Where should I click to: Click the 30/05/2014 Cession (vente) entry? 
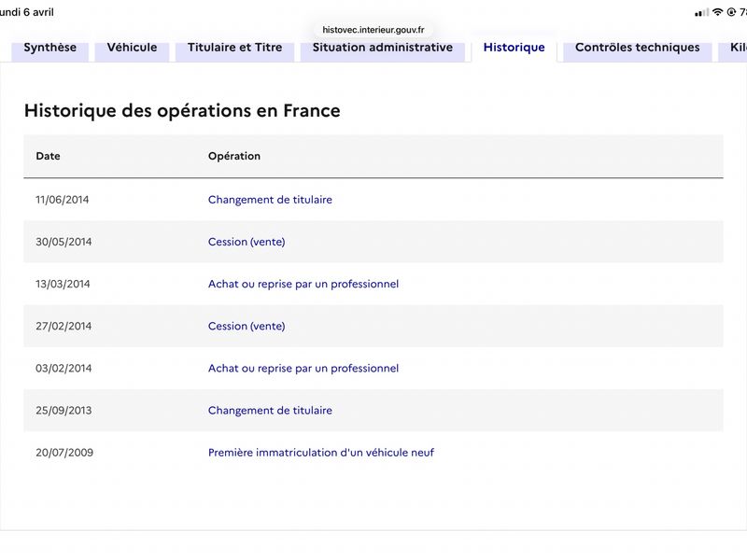tap(247, 242)
